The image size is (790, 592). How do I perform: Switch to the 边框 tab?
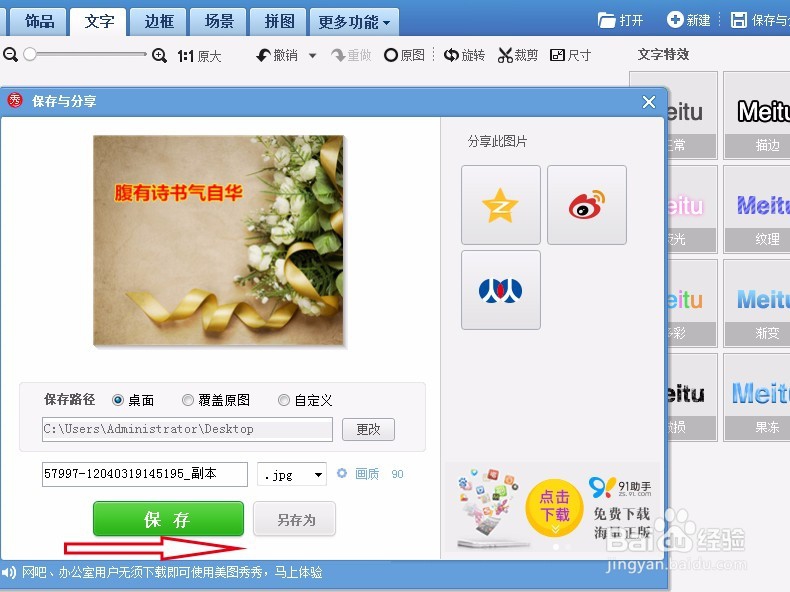tap(159, 21)
